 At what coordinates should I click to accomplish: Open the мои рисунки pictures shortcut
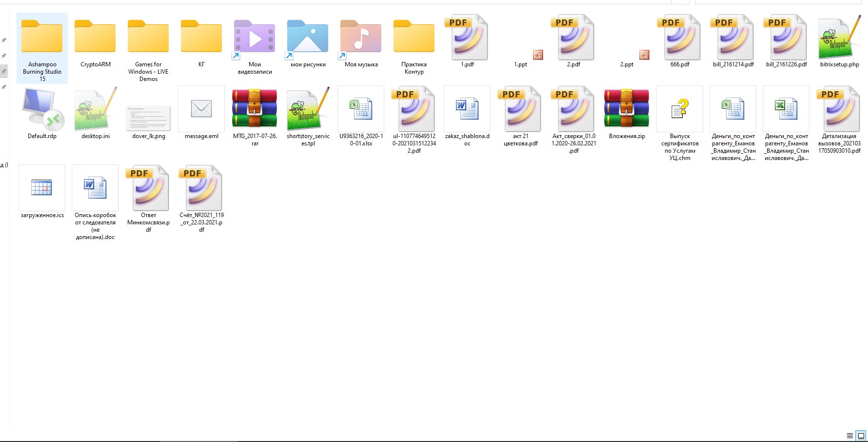point(308,43)
